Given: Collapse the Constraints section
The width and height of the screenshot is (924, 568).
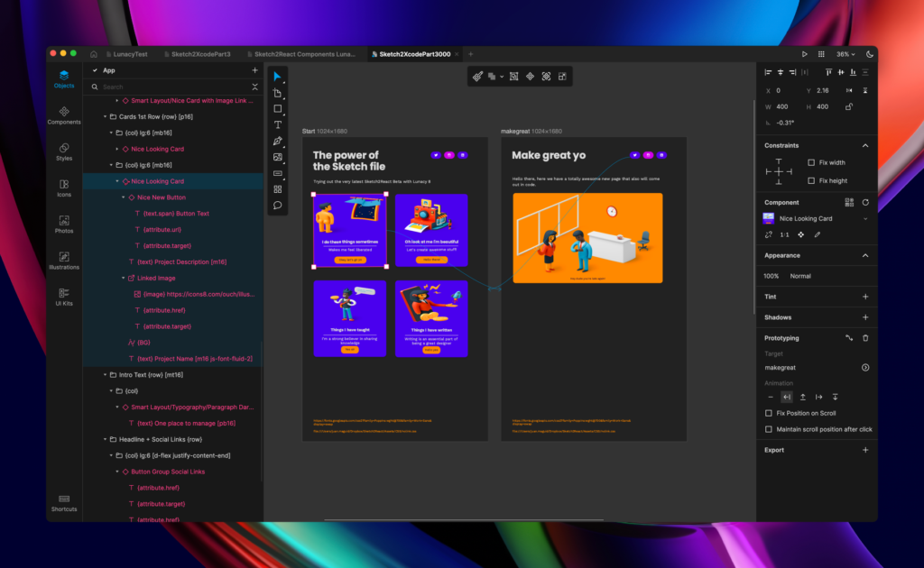Looking at the screenshot, I should [865, 145].
